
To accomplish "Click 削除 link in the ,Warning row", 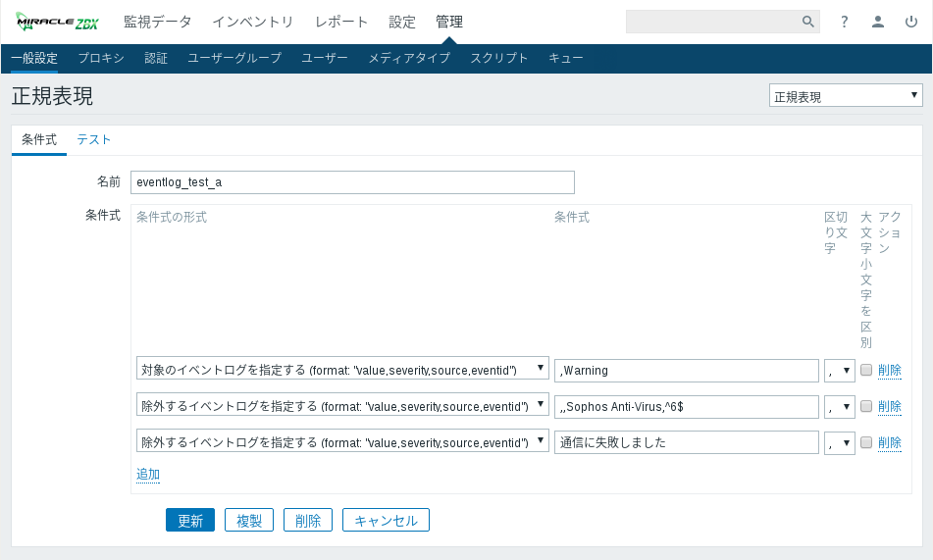I will click(889, 371).
